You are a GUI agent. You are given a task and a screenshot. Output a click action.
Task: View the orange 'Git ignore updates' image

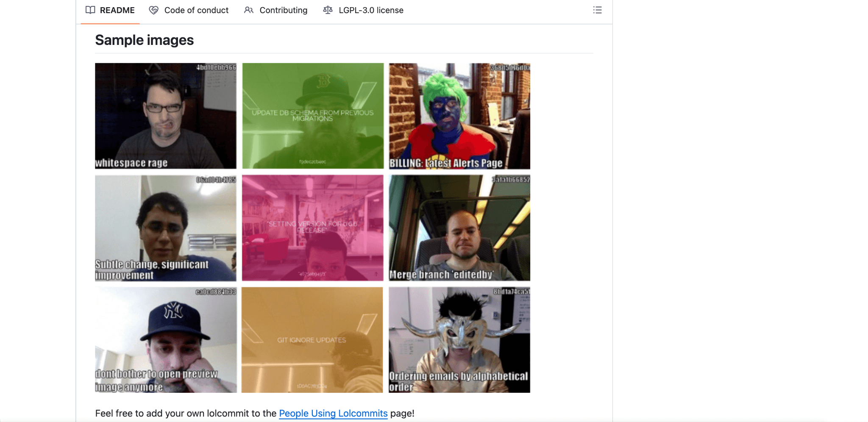point(312,340)
